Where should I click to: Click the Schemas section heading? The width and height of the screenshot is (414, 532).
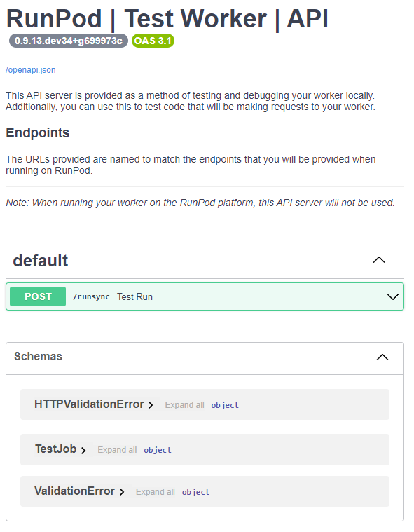point(38,357)
